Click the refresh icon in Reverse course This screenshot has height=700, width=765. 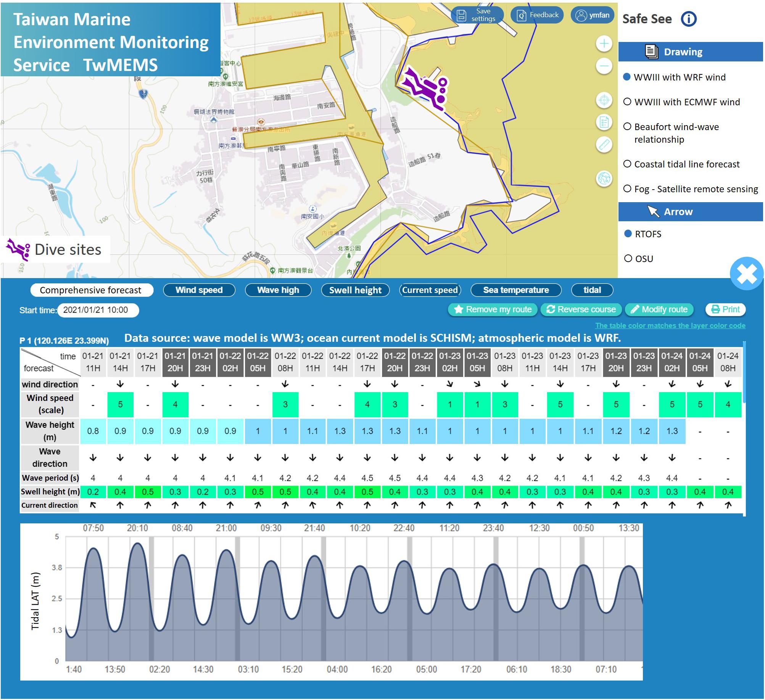[x=551, y=309]
